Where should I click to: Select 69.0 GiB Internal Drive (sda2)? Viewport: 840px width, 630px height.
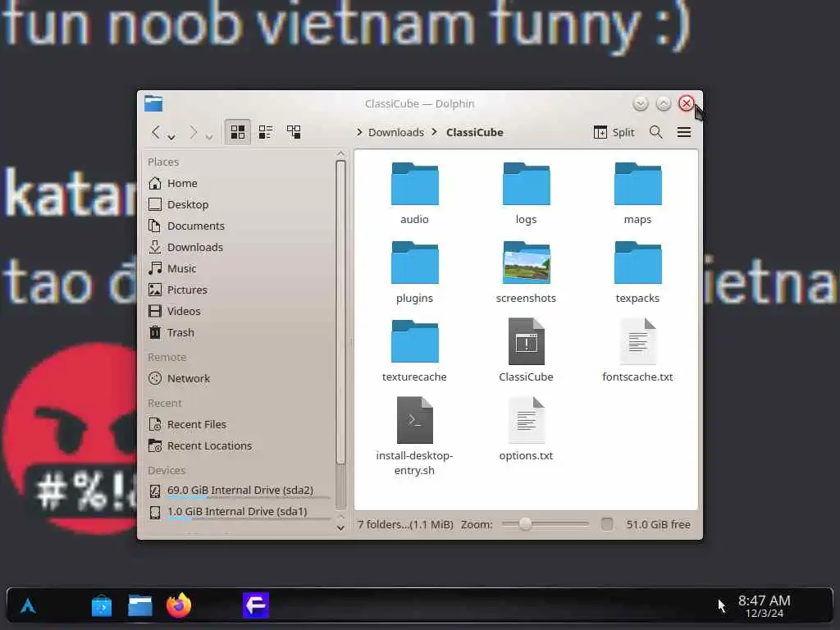coord(240,491)
